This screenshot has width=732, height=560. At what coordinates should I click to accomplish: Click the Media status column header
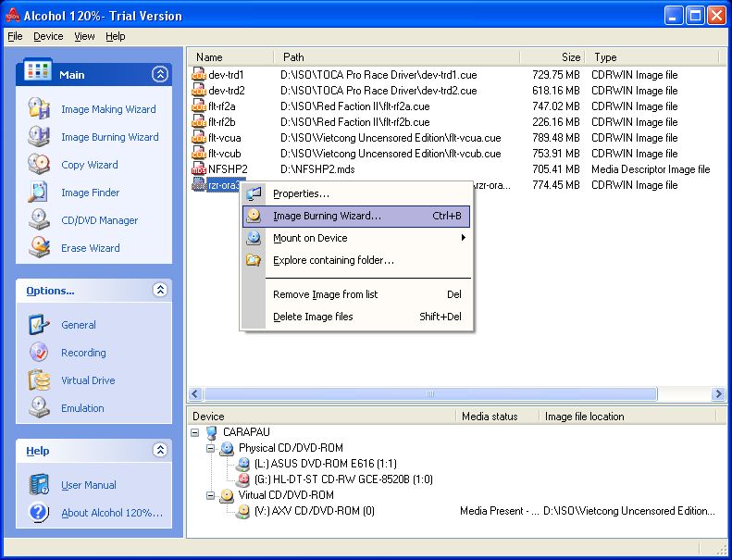pyautogui.click(x=497, y=417)
